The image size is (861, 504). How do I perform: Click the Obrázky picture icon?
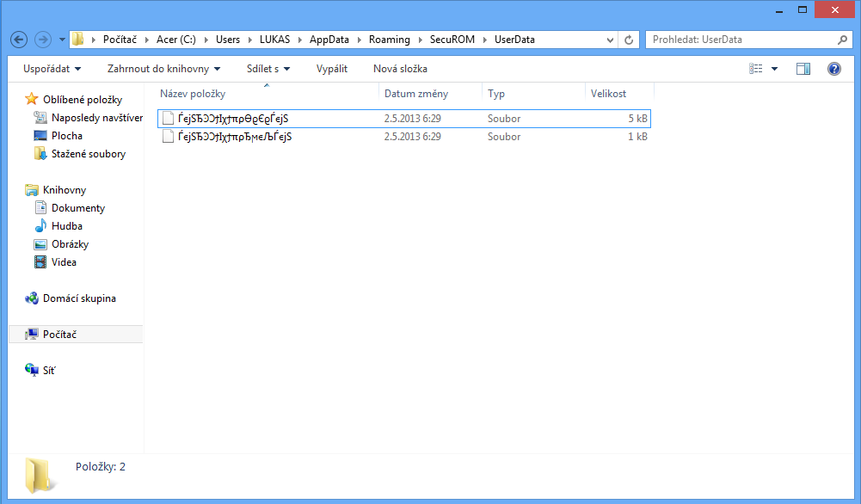(x=40, y=244)
